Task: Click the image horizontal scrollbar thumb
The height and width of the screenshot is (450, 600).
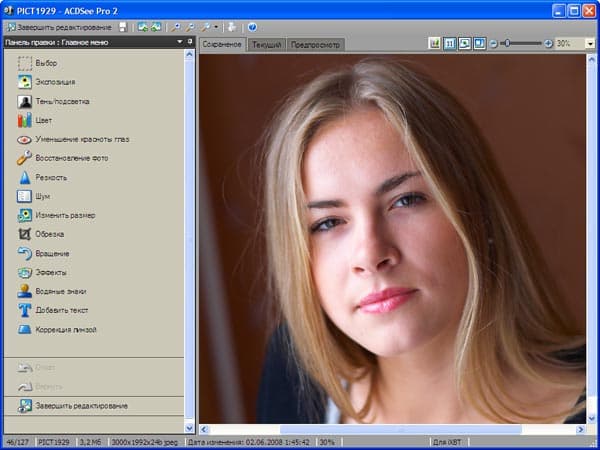Action: click(401, 429)
